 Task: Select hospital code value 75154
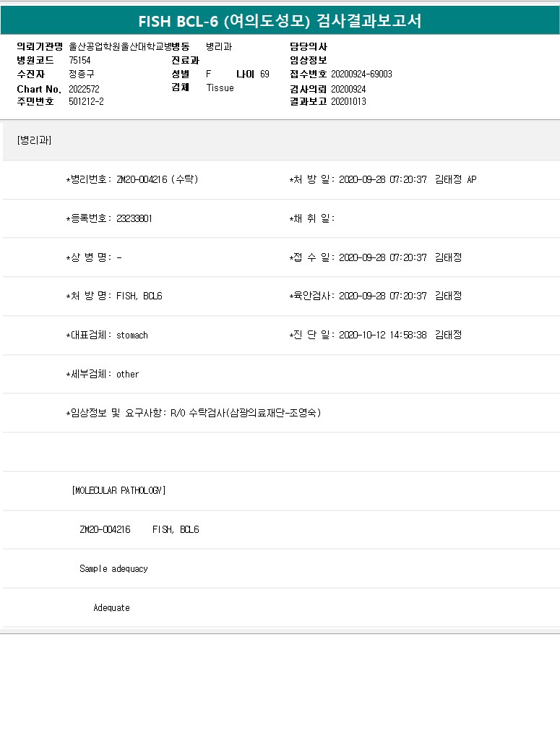click(x=79, y=61)
